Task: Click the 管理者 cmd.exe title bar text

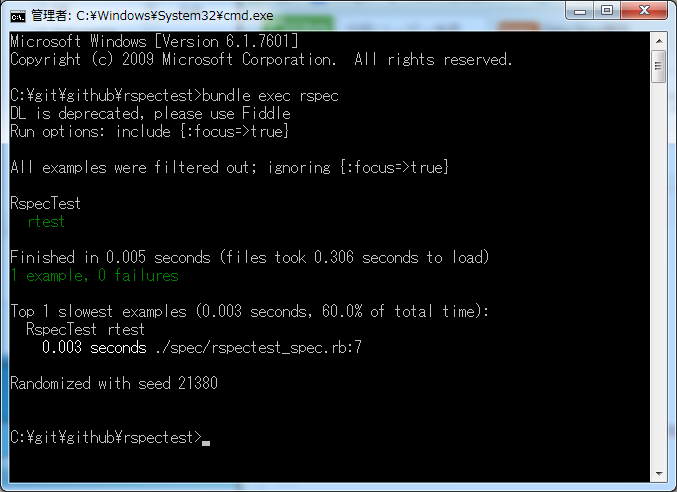Action: [x=152, y=16]
